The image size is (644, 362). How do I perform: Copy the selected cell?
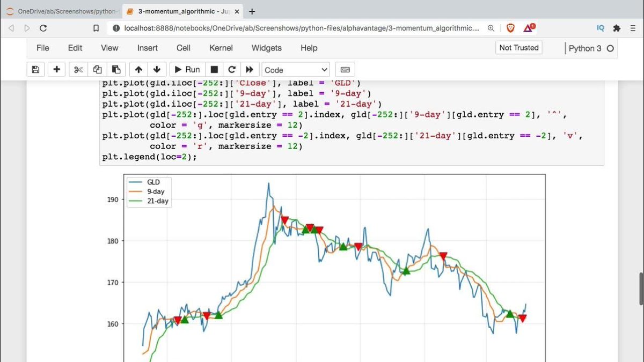97,70
